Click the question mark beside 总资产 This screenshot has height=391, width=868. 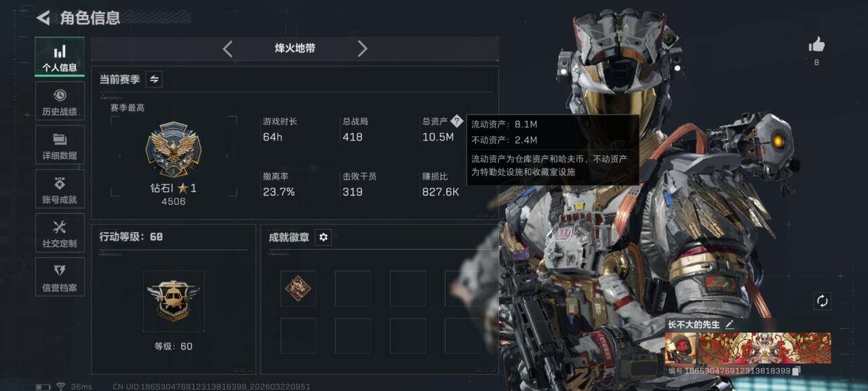(456, 121)
